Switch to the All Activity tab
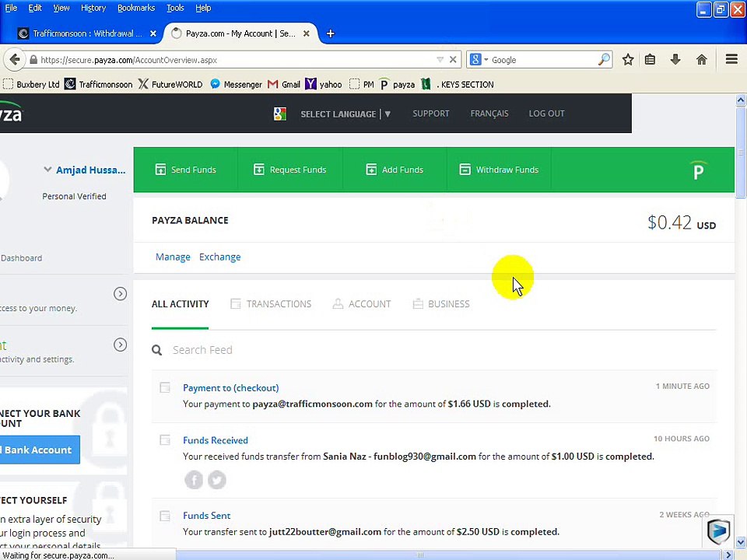 tap(180, 304)
